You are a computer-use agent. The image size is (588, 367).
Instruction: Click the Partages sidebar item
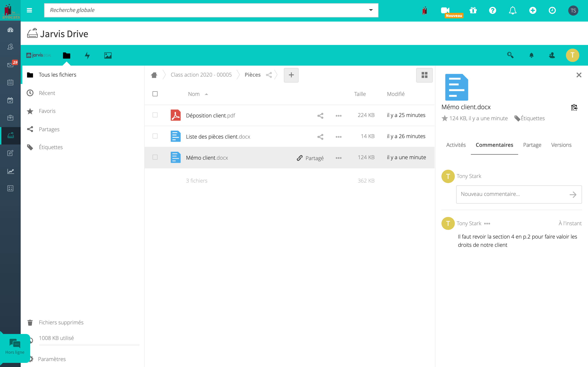[x=49, y=129]
